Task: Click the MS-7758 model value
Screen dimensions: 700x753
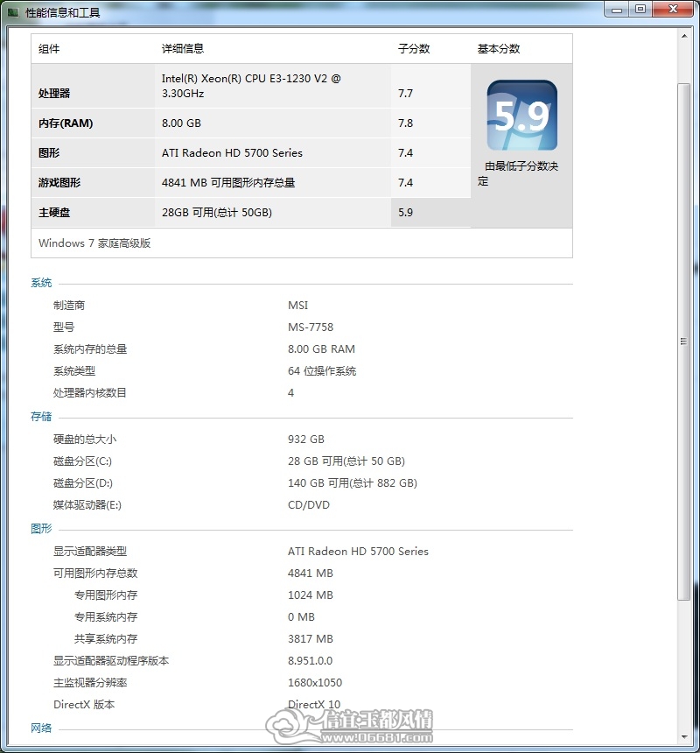Action: click(x=311, y=327)
